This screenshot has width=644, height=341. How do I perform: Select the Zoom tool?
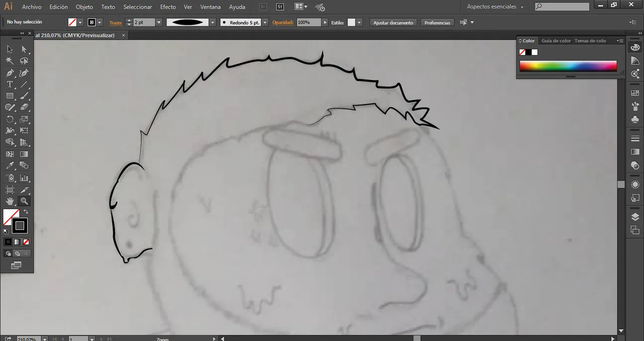point(24,201)
